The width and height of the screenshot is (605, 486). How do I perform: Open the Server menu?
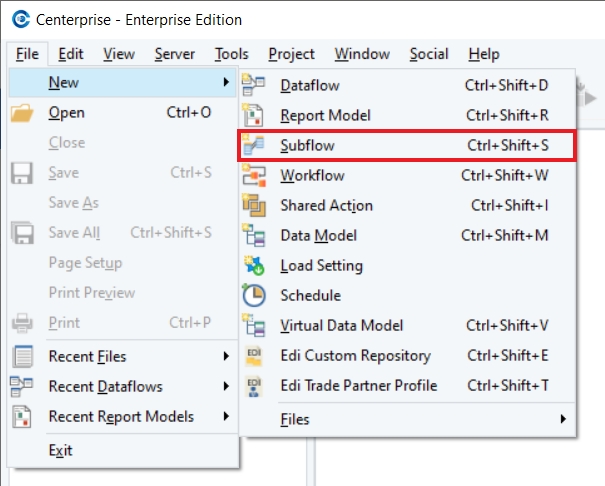click(x=174, y=54)
